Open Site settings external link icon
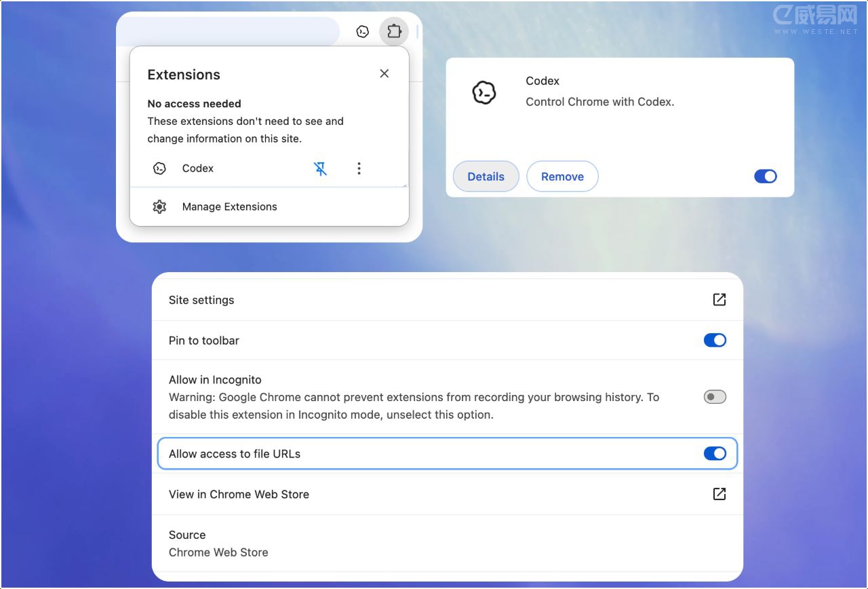868x589 pixels. coord(719,299)
